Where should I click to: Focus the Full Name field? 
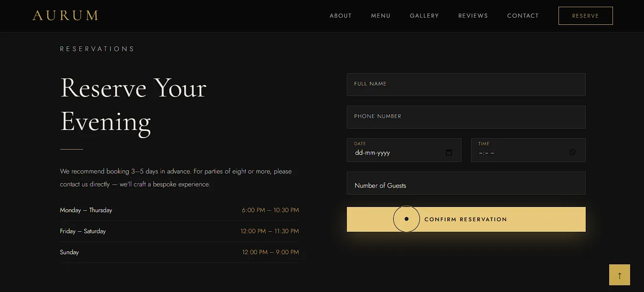click(466, 85)
